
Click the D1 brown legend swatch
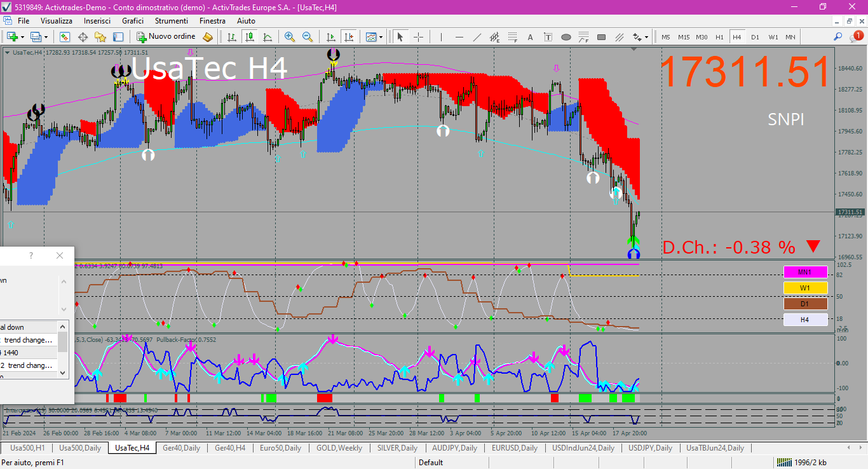click(x=805, y=304)
